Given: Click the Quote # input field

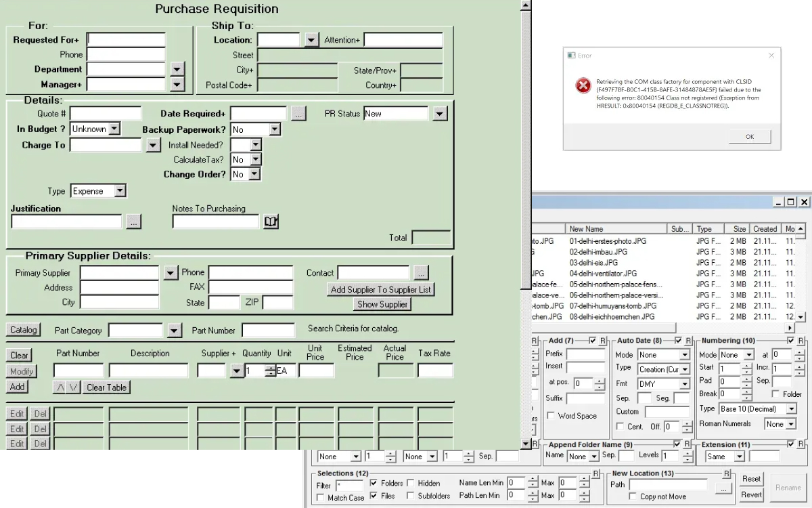Looking at the screenshot, I should tap(106, 114).
